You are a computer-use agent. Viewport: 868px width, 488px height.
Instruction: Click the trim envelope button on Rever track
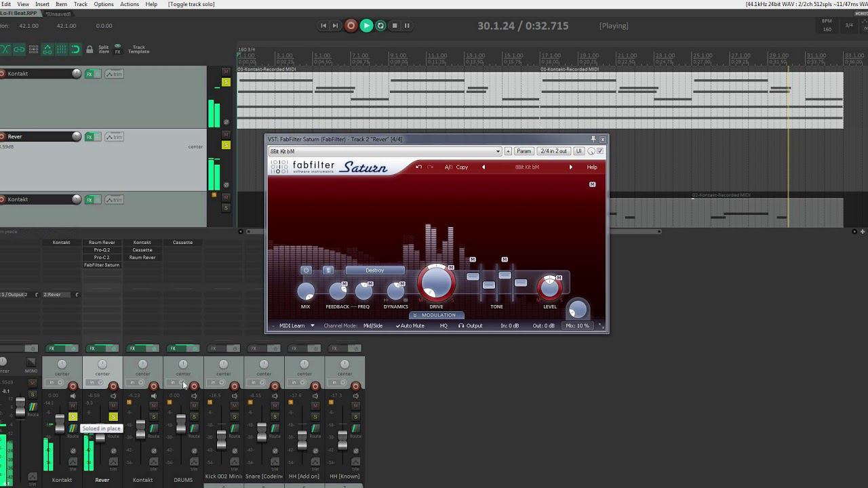[114, 137]
